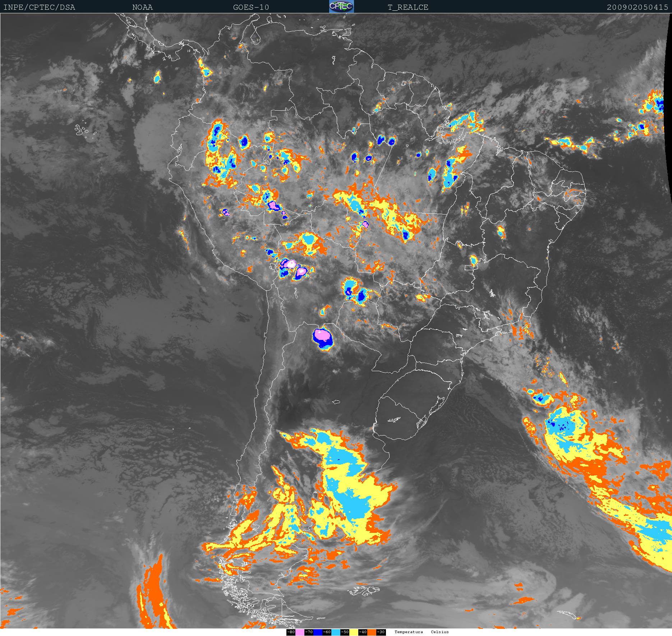The height and width of the screenshot is (636, 672).
Task: Click the GOES-10 satellite label
Action: point(251,7)
